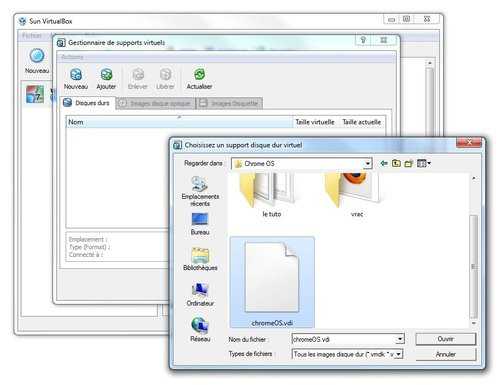Open Ordinateur in places bar
The height and width of the screenshot is (385, 500).
point(200,295)
